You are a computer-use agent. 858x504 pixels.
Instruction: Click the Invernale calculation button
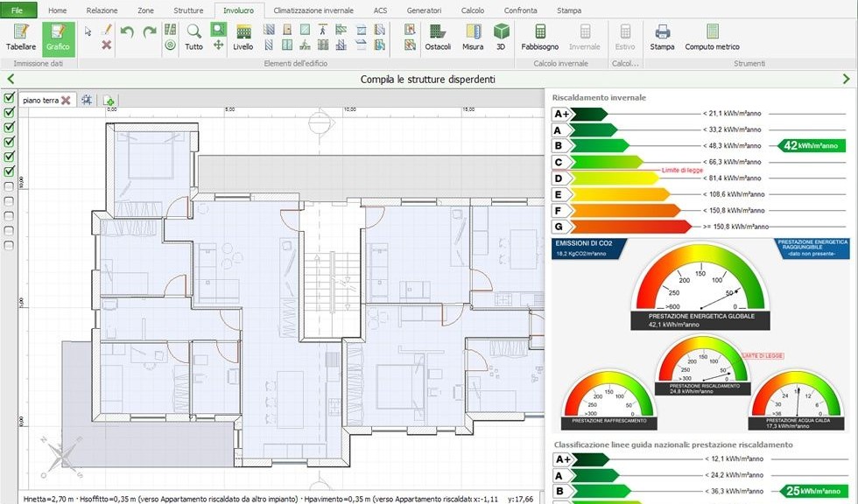[x=585, y=37]
